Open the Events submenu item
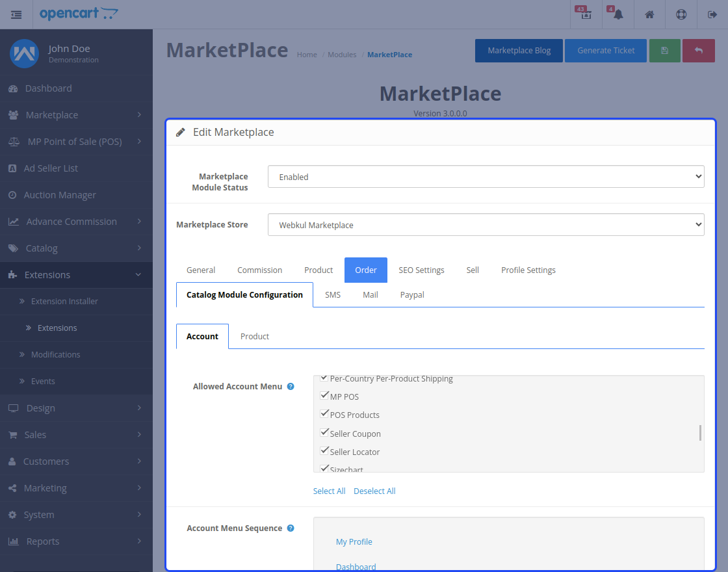The image size is (728, 572). [43, 381]
